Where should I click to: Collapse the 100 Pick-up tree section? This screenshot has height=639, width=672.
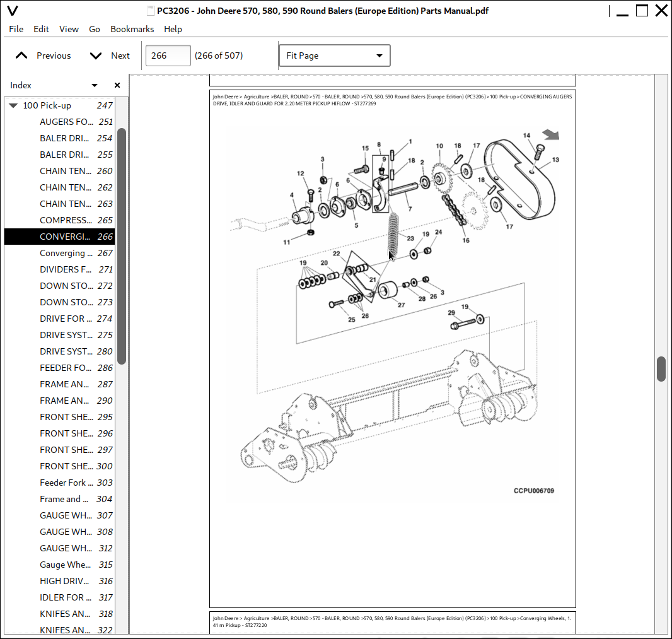(13, 105)
